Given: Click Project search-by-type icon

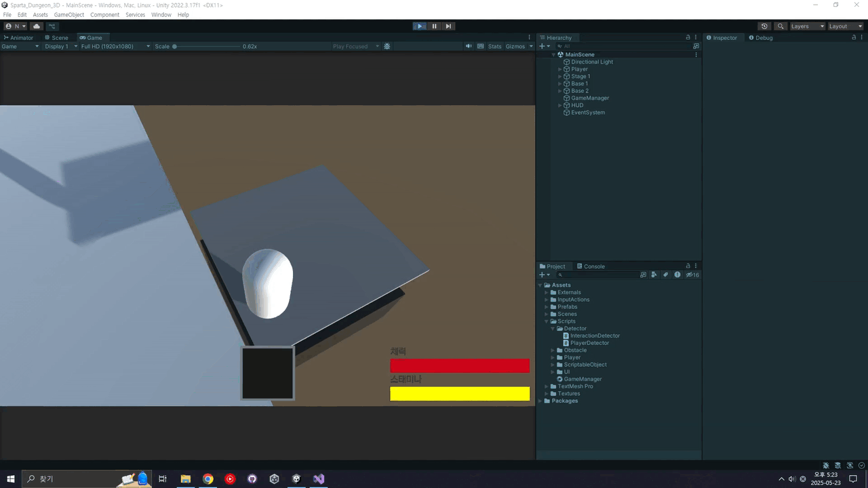Looking at the screenshot, I should (654, 274).
